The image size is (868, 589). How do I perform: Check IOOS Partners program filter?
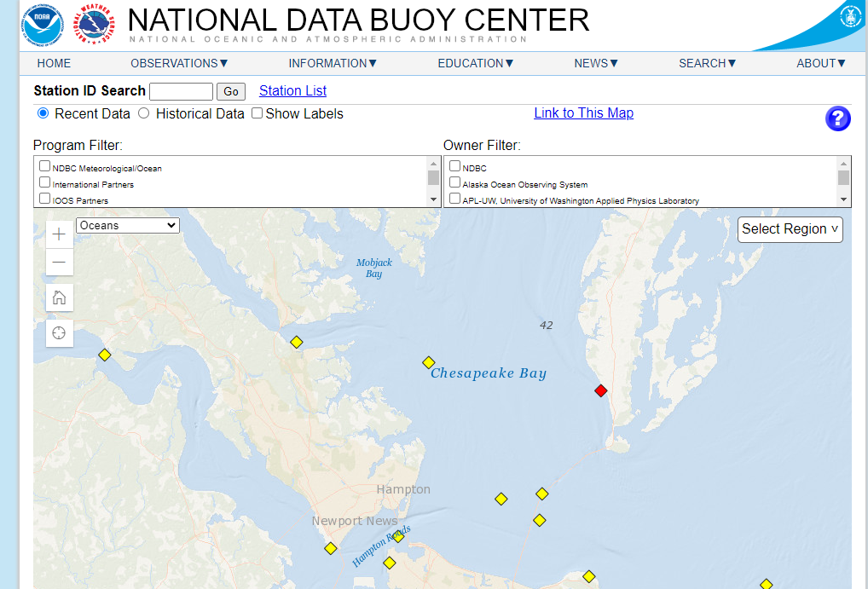45,198
